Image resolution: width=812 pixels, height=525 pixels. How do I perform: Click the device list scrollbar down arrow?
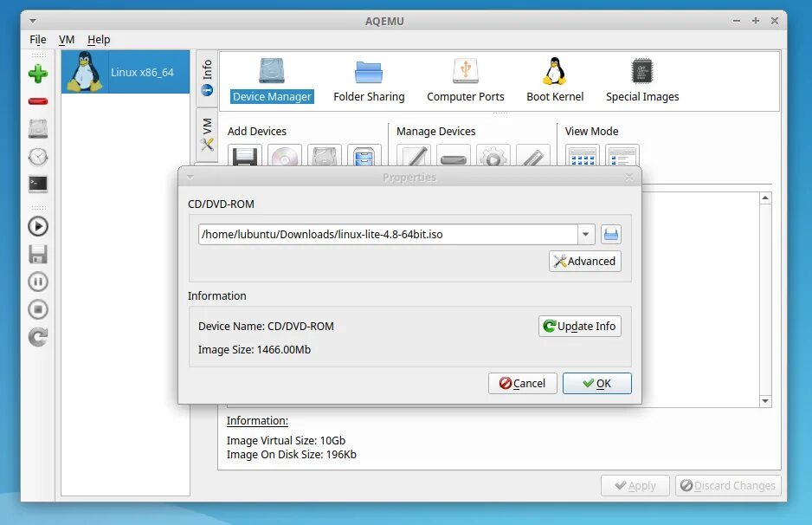tap(765, 401)
